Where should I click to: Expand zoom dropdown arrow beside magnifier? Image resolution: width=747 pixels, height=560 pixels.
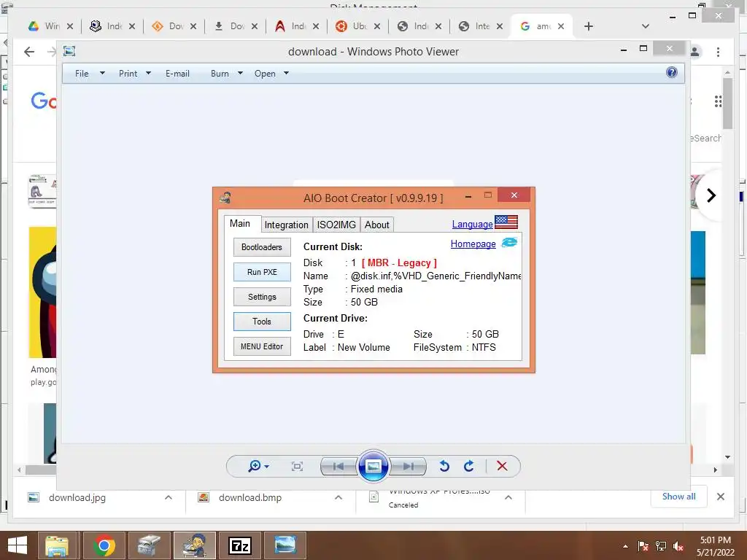pos(267,467)
